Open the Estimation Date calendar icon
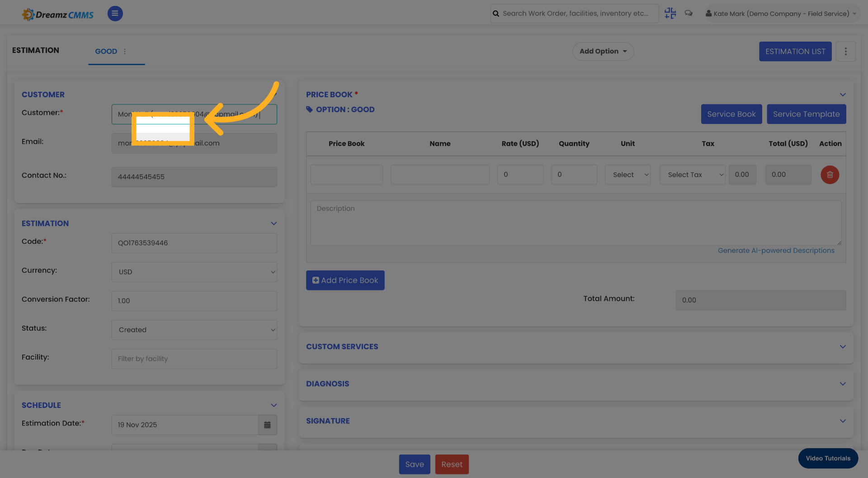868x478 pixels. 267,425
